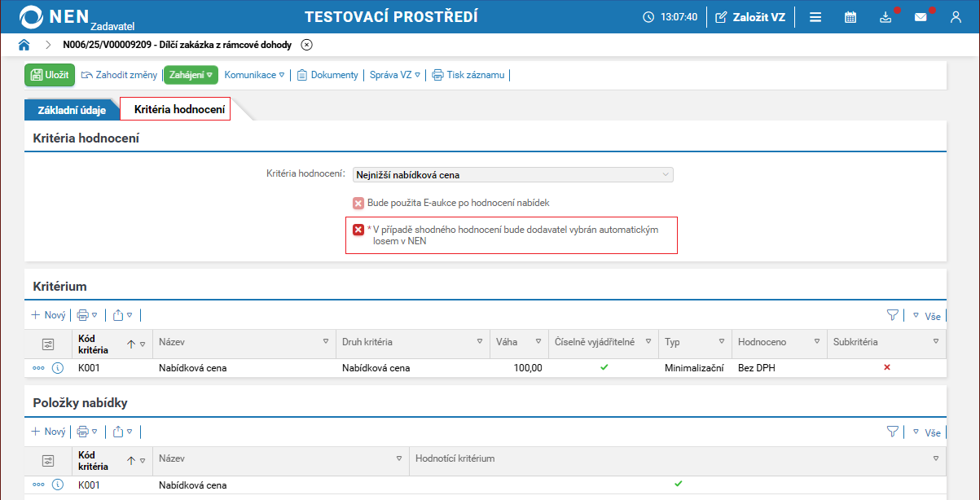Screen dimensions: 980x500
Task: Click Založit VZ in header
Action: pos(750,17)
